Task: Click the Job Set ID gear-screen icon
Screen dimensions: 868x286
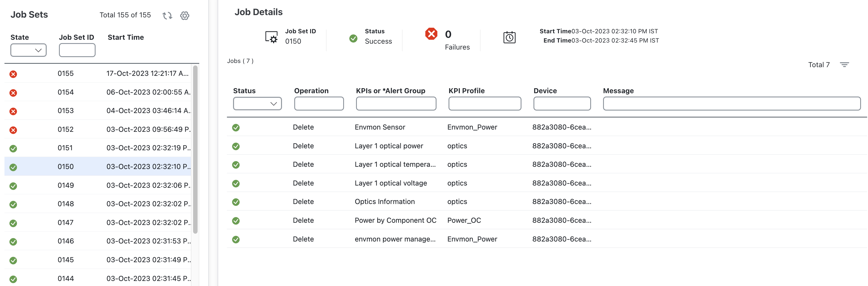Action: (272, 37)
